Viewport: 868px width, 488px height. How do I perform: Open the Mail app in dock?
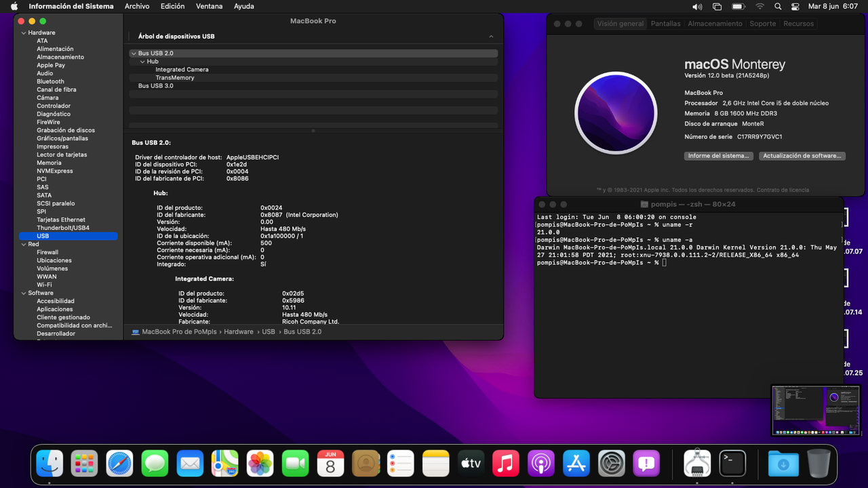pos(190,464)
